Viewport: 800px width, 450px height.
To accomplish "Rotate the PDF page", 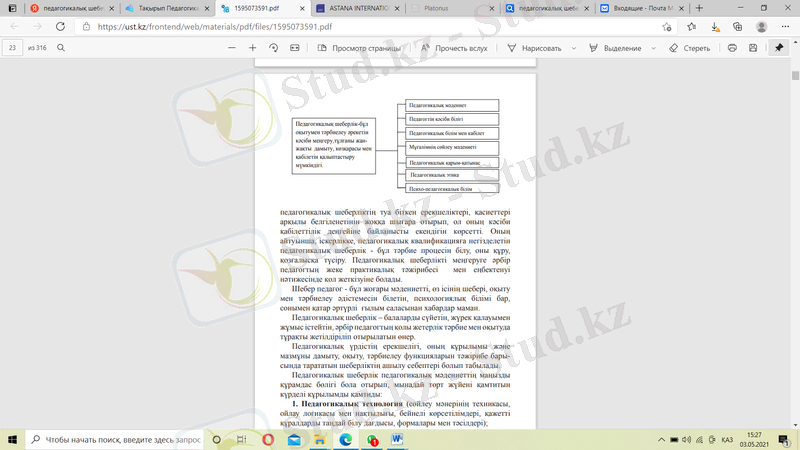I will (x=273, y=47).
